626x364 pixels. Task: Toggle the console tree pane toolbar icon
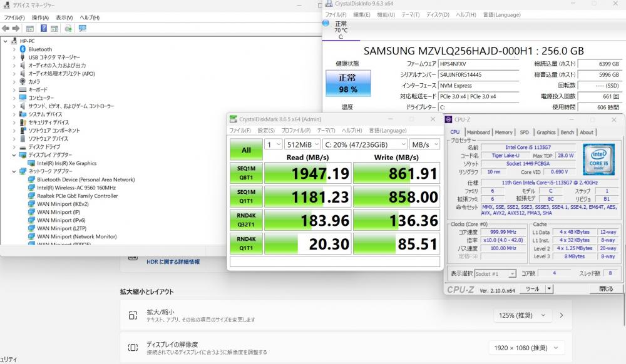click(30, 28)
